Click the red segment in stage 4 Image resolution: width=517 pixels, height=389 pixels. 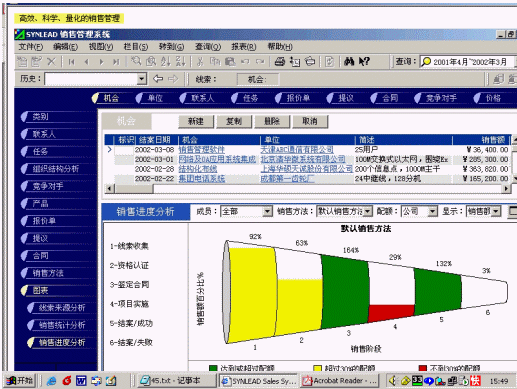pos(391,313)
